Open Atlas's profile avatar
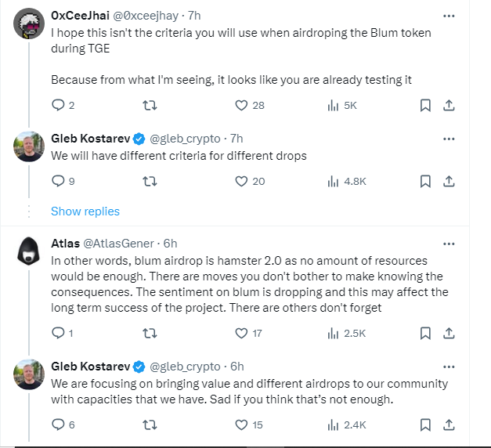491x448 pixels. click(29, 251)
